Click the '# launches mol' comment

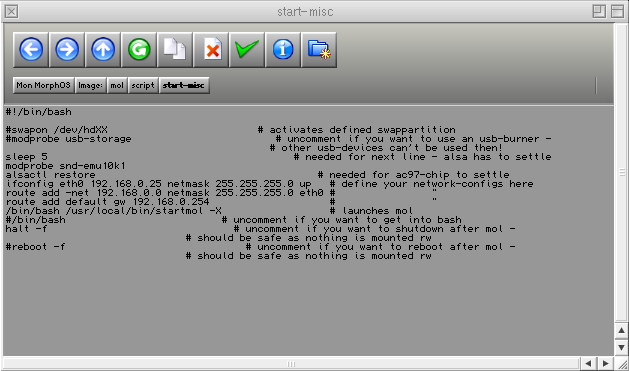click(371, 211)
